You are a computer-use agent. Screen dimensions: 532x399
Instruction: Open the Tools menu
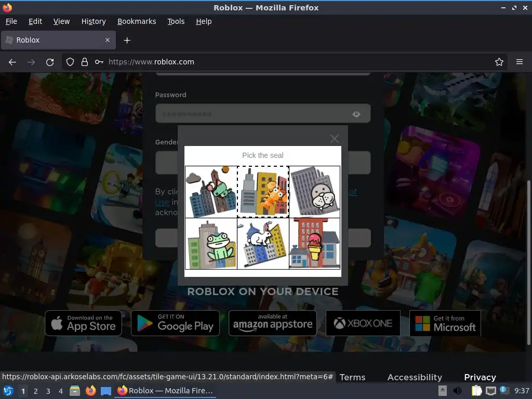tap(176, 21)
